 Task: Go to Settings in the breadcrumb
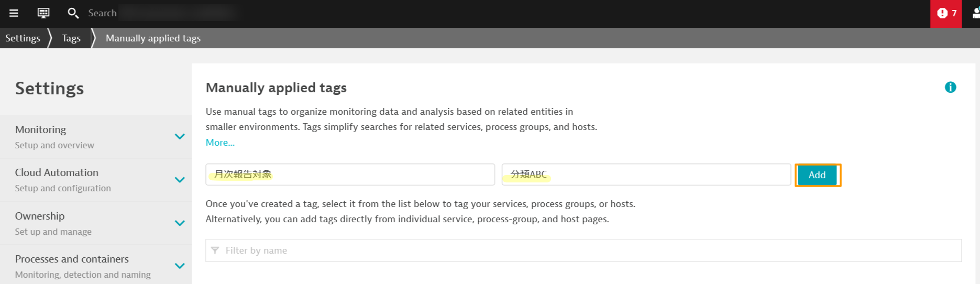pos(23,38)
